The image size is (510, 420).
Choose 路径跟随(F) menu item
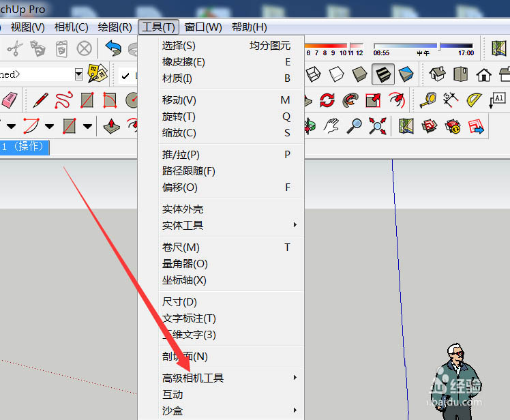click(232, 171)
